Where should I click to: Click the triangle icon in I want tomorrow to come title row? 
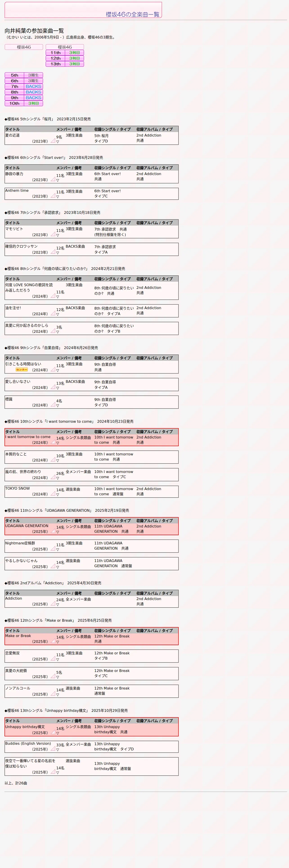pos(53,442)
